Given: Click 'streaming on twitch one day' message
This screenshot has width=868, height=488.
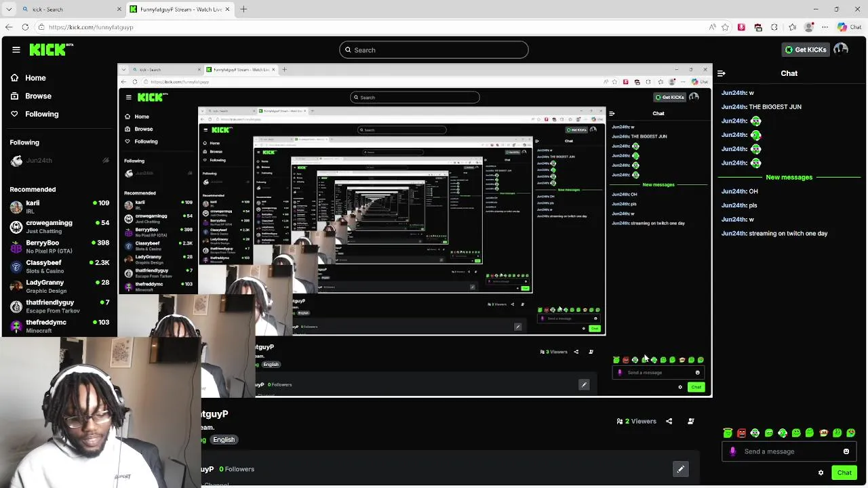Looking at the screenshot, I should tap(774, 233).
